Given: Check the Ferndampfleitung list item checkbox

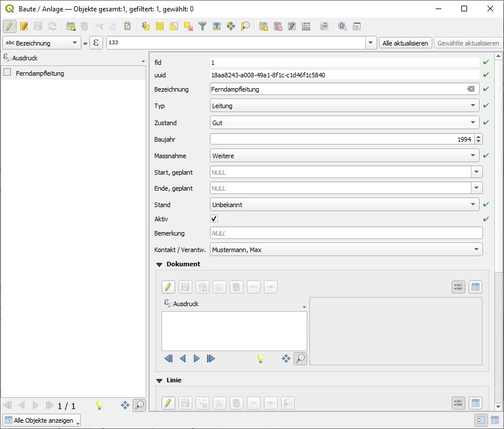Looking at the screenshot, I should point(7,73).
